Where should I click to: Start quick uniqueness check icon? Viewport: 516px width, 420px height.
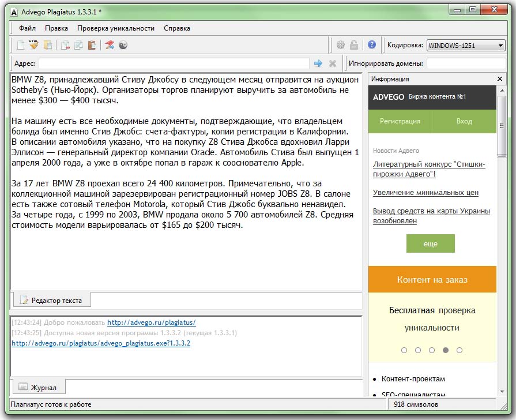[x=110, y=45]
